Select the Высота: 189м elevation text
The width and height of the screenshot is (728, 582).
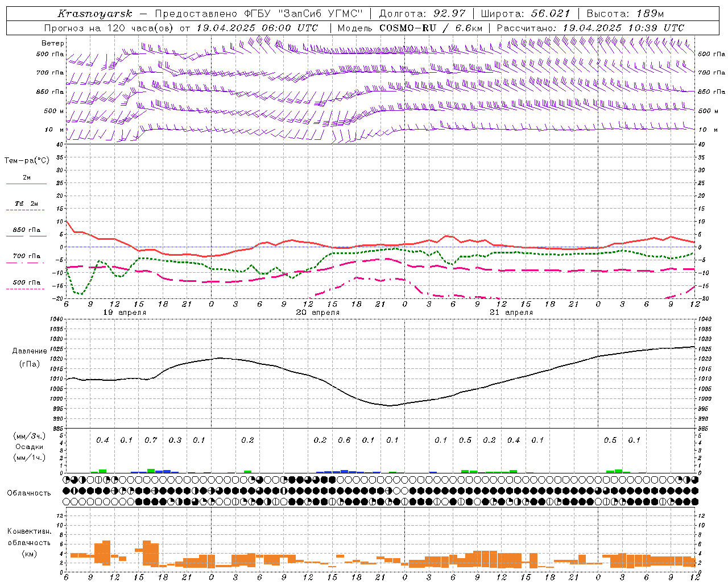coord(625,14)
